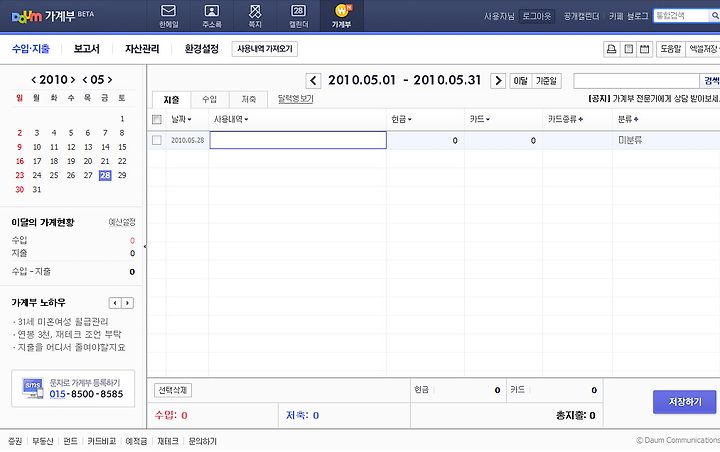720x452 pixels.
Task: Sort by 사용내역 column header
Action: point(231,119)
